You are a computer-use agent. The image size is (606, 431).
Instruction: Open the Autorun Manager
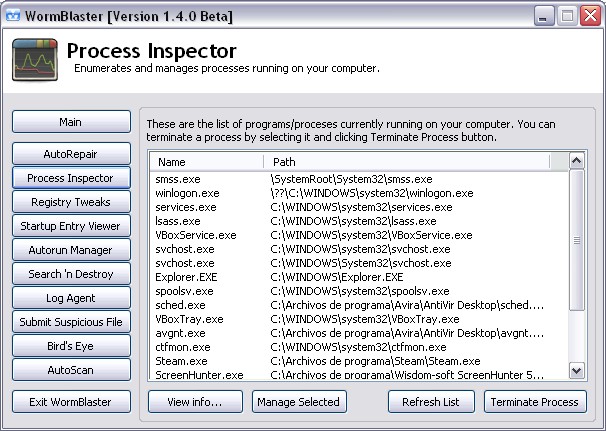tap(71, 250)
